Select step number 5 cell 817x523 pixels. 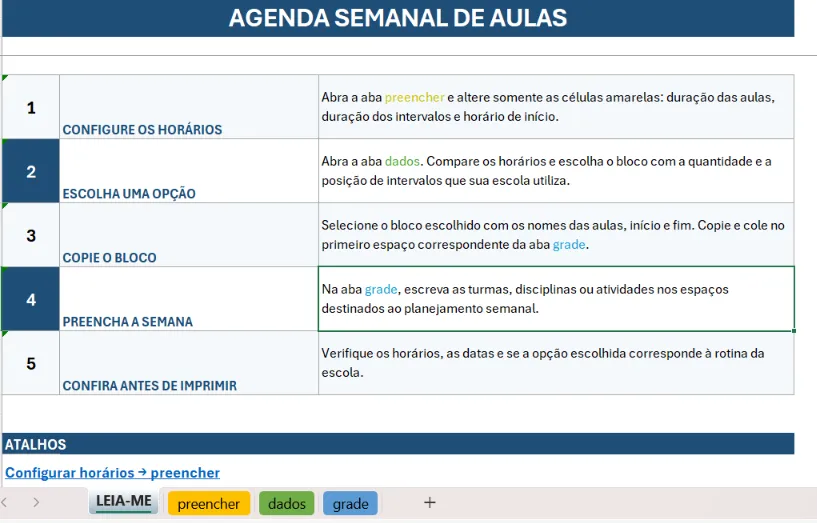(x=31, y=363)
